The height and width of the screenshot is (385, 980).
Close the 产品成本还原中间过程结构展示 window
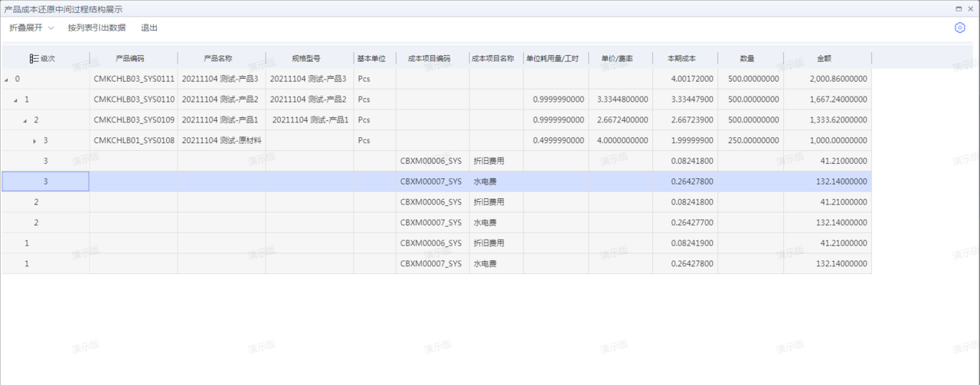(x=971, y=8)
